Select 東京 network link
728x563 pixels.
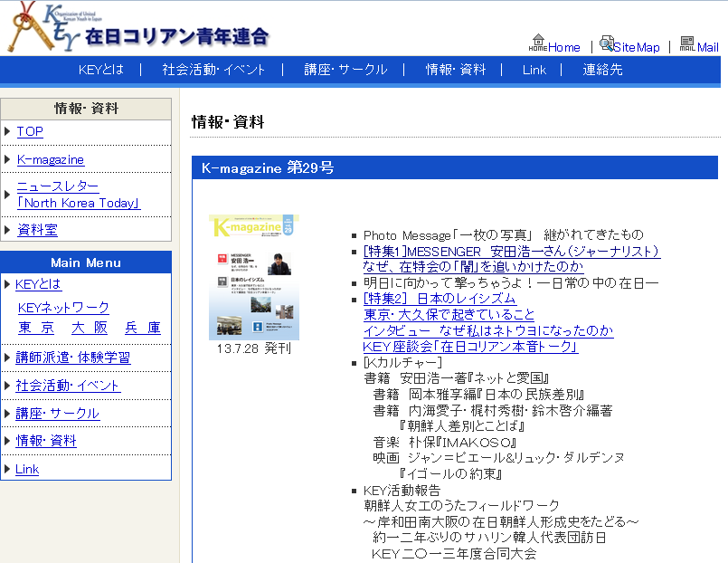[36, 328]
